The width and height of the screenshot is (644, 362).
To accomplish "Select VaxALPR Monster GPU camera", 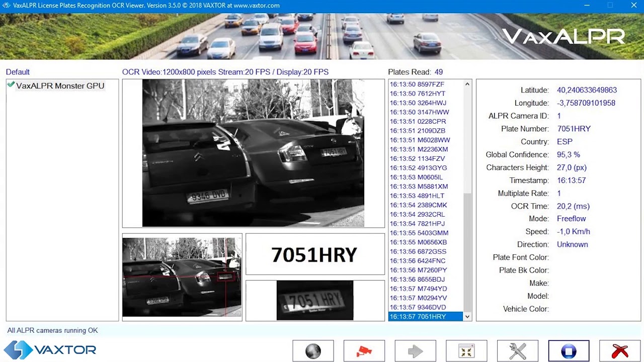I will click(x=60, y=85).
